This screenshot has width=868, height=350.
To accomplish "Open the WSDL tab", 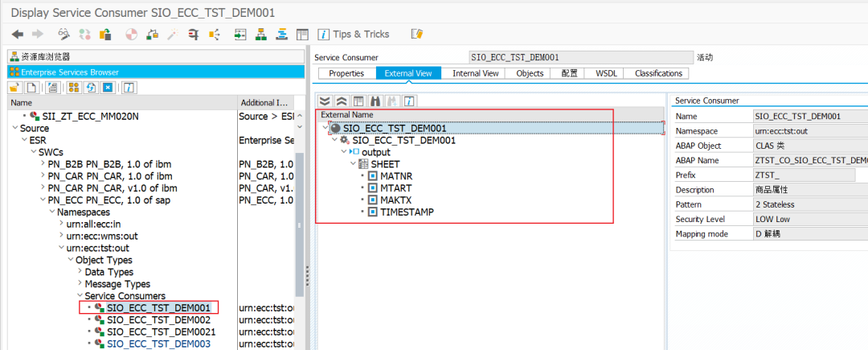I will tap(606, 73).
